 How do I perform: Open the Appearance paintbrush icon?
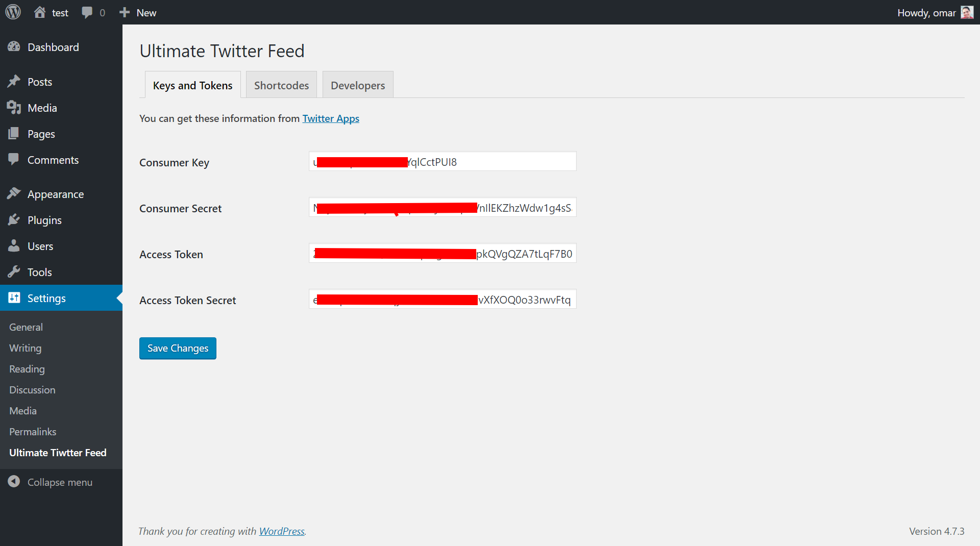click(x=14, y=194)
